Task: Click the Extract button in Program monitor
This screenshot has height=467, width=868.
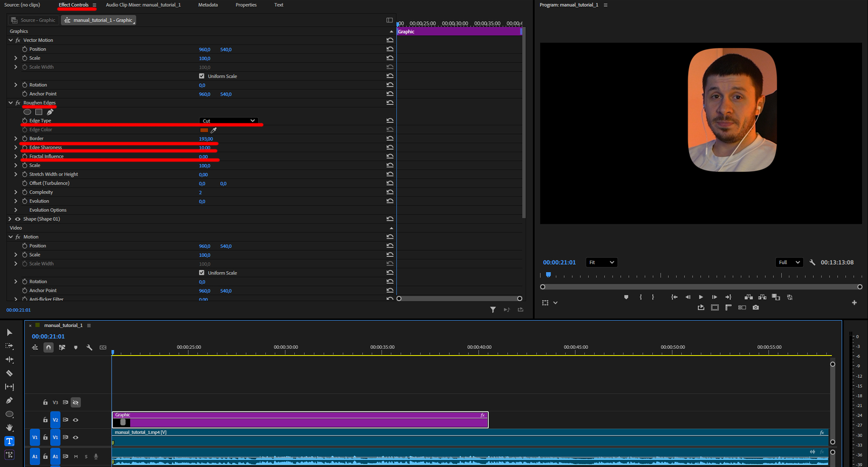Action: point(762,297)
